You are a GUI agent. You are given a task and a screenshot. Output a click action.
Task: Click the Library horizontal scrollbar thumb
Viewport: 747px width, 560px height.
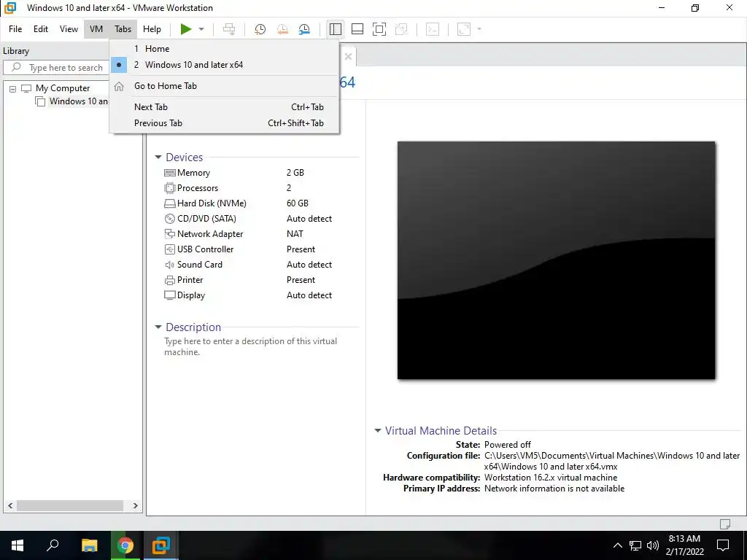pyautogui.click(x=70, y=506)
